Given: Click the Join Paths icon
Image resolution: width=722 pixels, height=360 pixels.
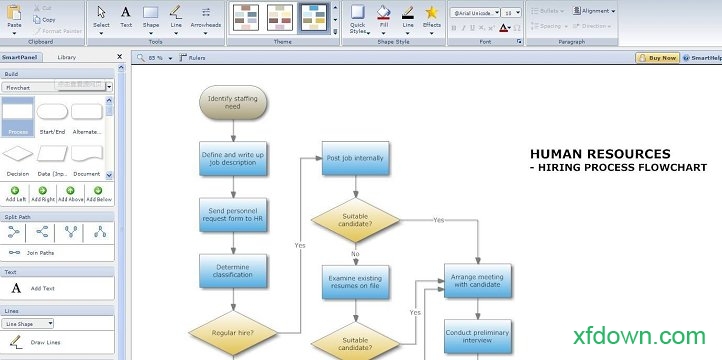Looking at the screenshot, I should [15, 253].
